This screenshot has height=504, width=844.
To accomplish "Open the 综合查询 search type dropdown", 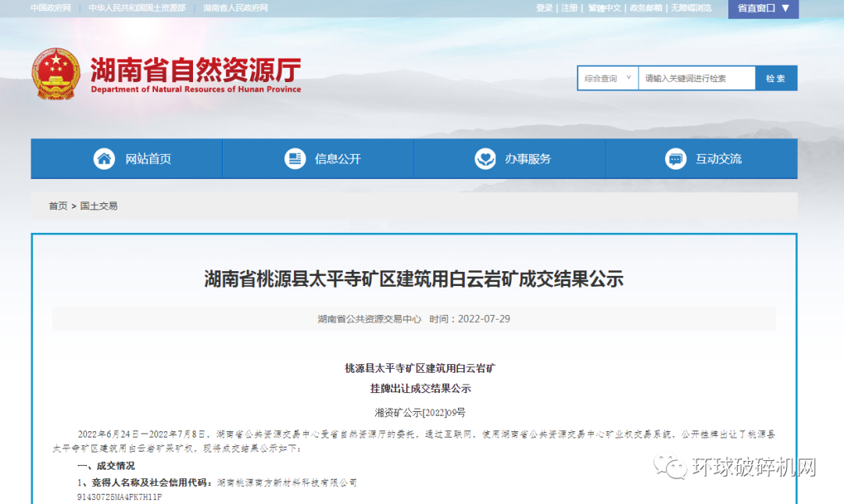I will coord(607,78).
